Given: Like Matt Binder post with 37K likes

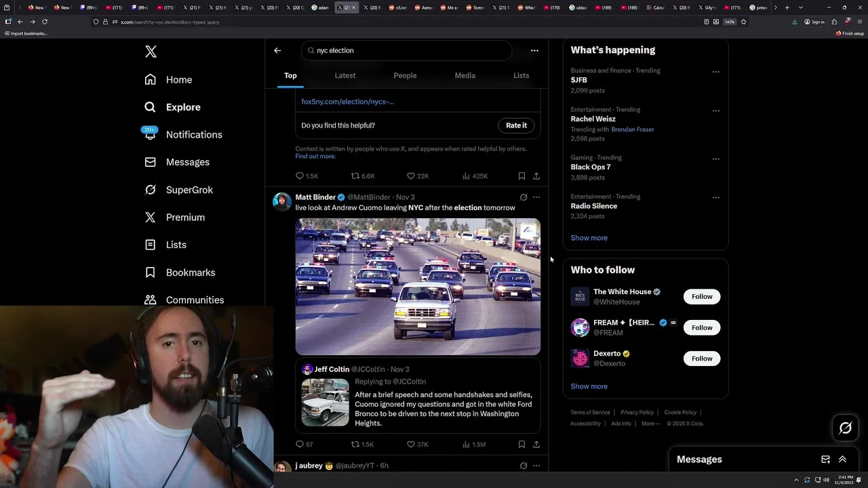Looking at the screenshot, I should click(417, 445).
